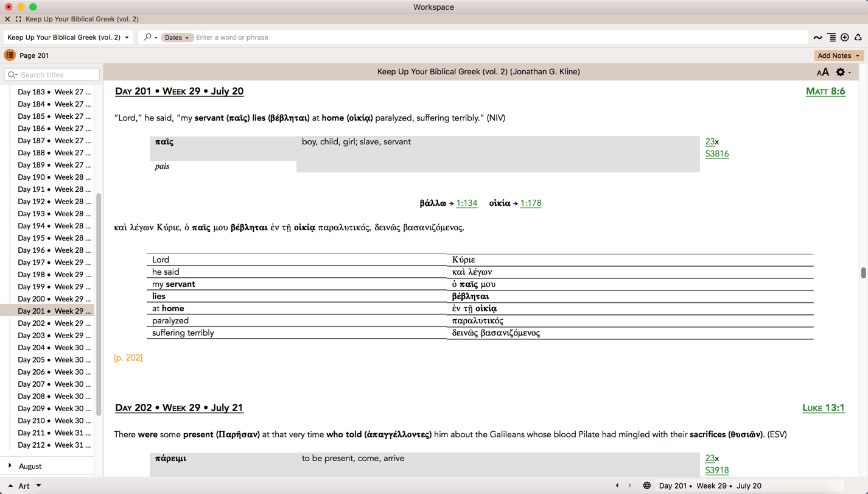The image size is (868, 494).
Task: Click the globe icon in status bar
Action: coord(647,486)
